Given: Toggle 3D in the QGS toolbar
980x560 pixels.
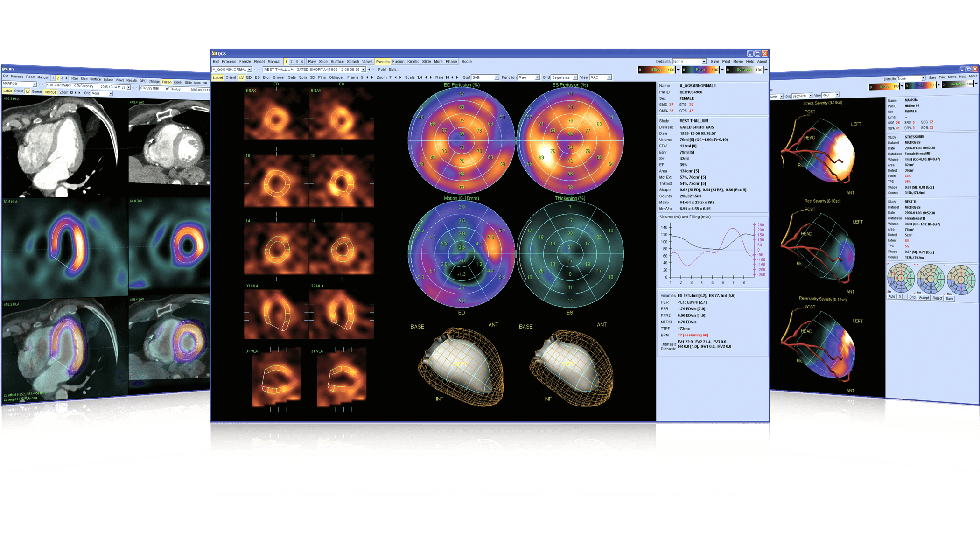Looking at the screenshot, I should pyautogui.click(x=313, y=77).
